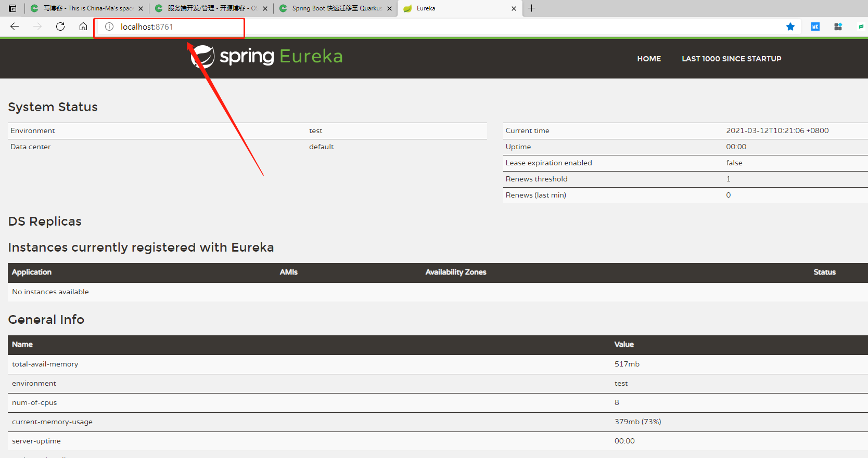Screen dimensions: 868x458
Task: Click the 'default' data center value
Action: point(322,147)
